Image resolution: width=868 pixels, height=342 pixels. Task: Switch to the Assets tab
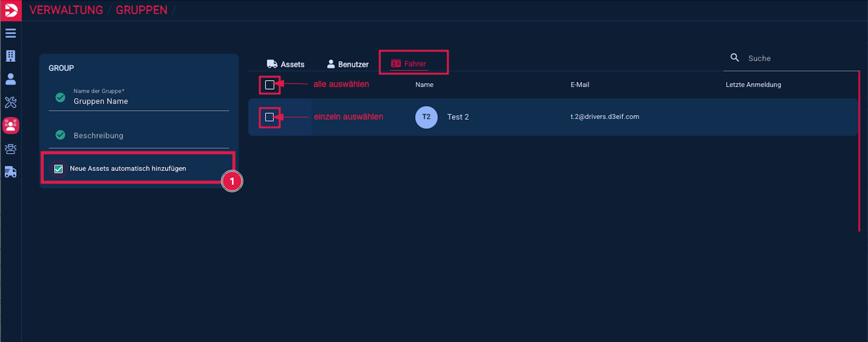tap(285, 64)
